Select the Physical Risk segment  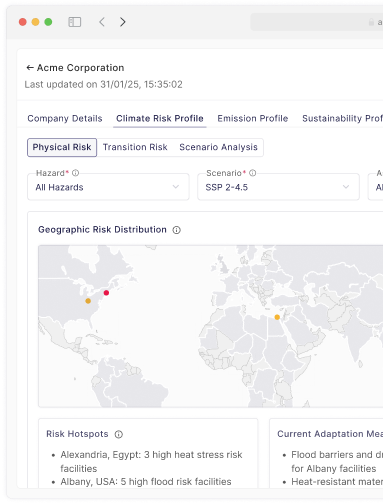62,147
